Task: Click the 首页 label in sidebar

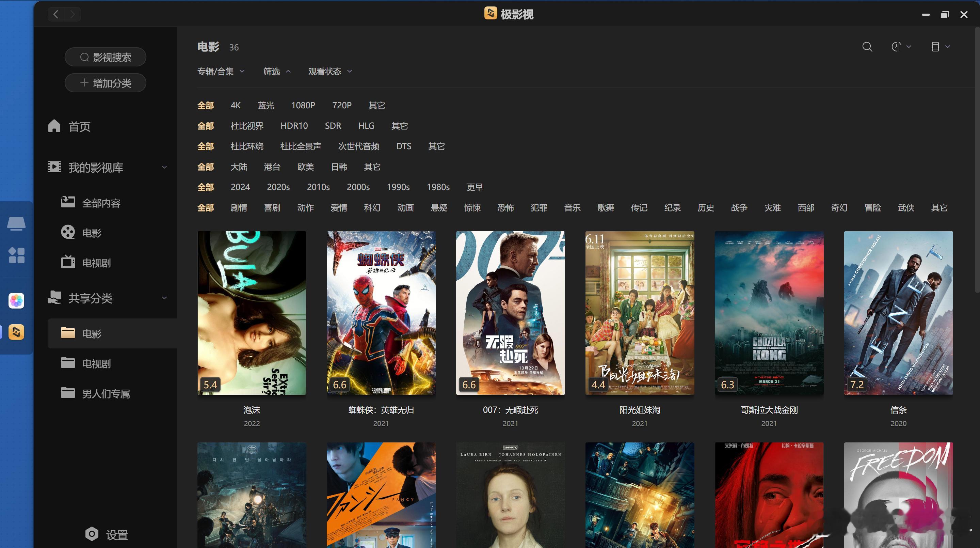Action: click(79, 126)
